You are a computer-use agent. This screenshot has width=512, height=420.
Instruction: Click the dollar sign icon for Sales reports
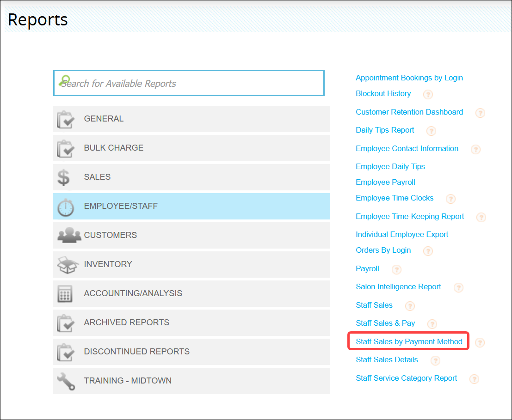click(x=65, y=177)
